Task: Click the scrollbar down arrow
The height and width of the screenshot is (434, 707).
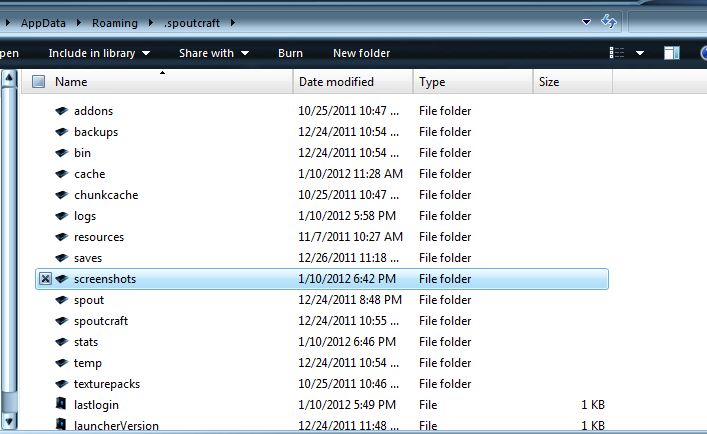Action: (x=9, y=421)
